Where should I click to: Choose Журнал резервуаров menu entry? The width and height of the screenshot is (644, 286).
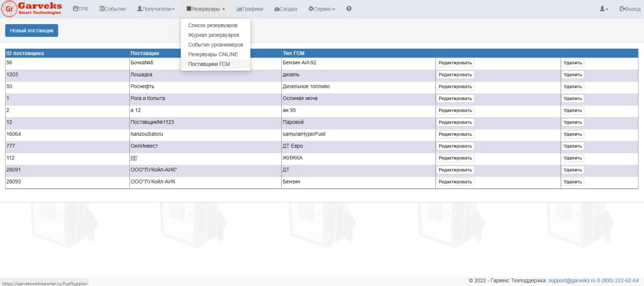[213, 35]
